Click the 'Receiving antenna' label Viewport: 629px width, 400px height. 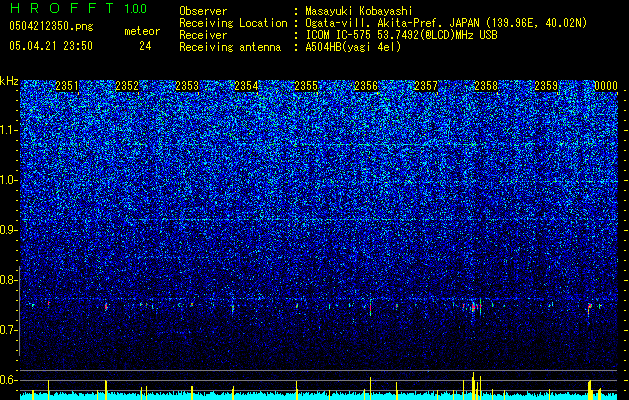230,47
